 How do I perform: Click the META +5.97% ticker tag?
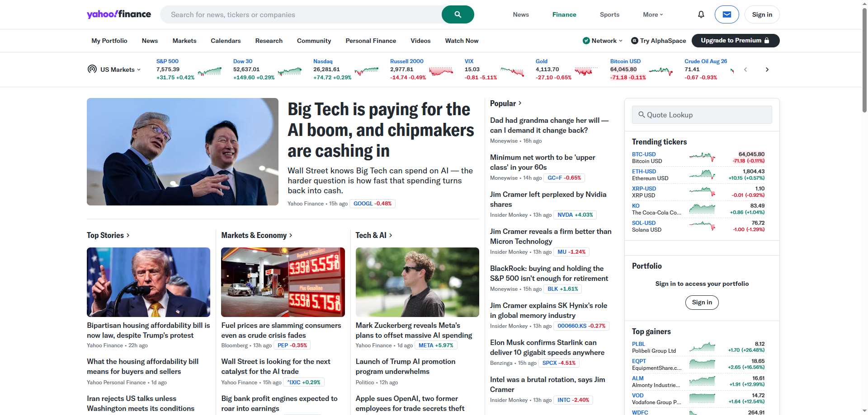coord(436,345)
